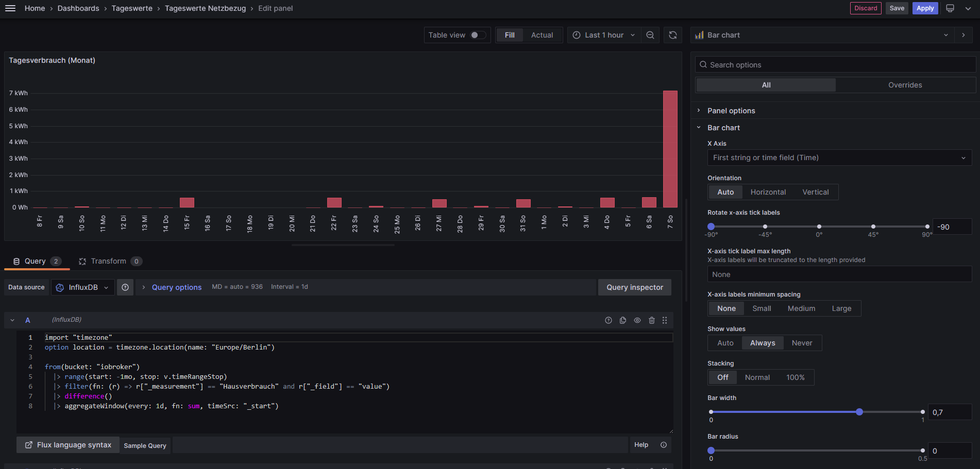980x469 pixels.
Task: Open the InfluxDB data source dropdown
Action: point(82,287)
